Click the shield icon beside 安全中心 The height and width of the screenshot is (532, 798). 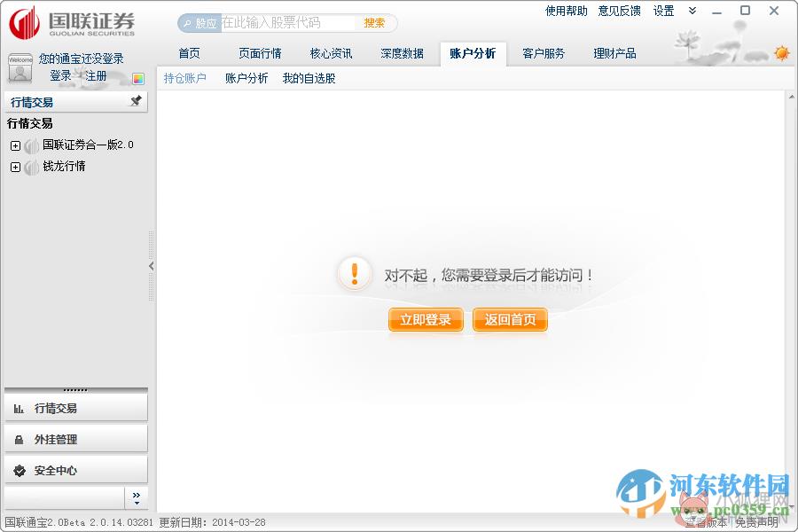coord(20,471)
